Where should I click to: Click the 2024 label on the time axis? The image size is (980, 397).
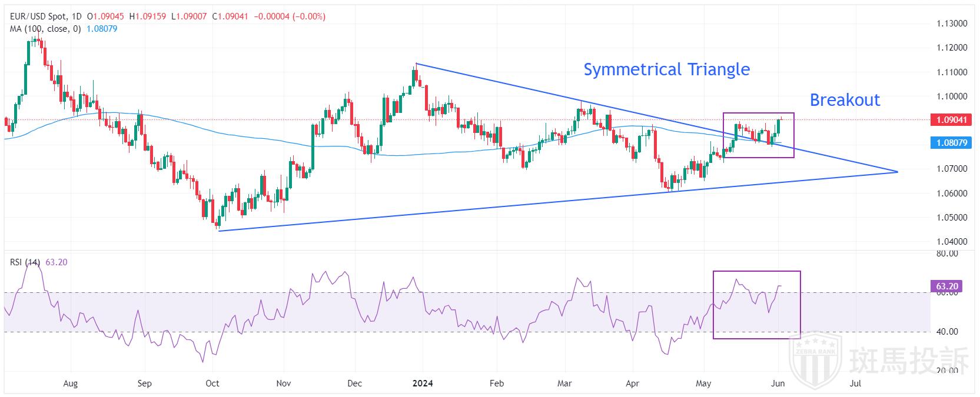coord(423,383)
